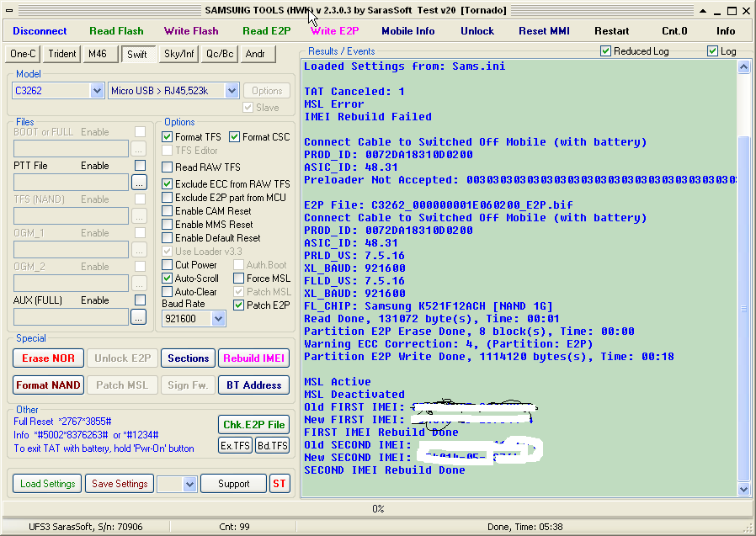The image size is (756, 536).
Task: Expand the Baud Rate 921600 dropdown
Action: [x=218, y=319]
